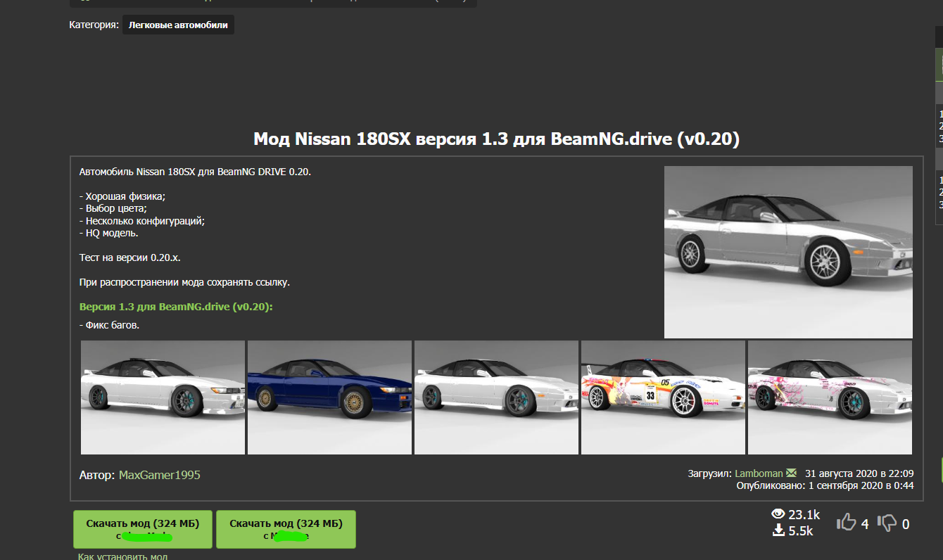This screenshot has height=560, width=943.
Task: Click the views count 23.1k
Action: (x=804, y=514)
